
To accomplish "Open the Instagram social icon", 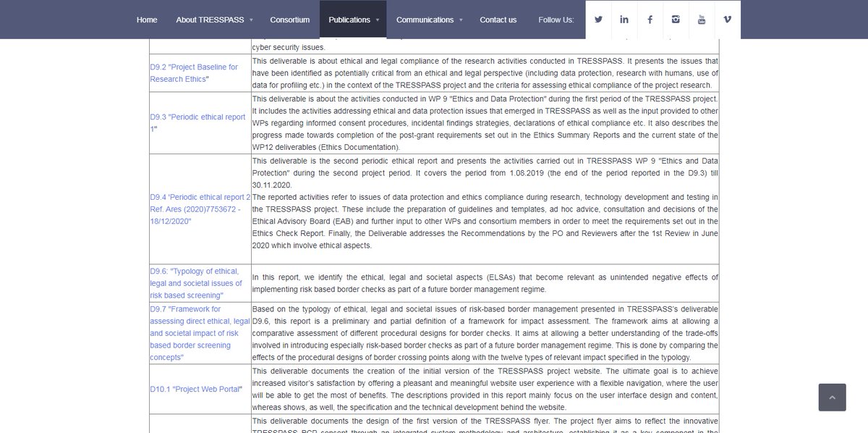I will tap(676, 20).
